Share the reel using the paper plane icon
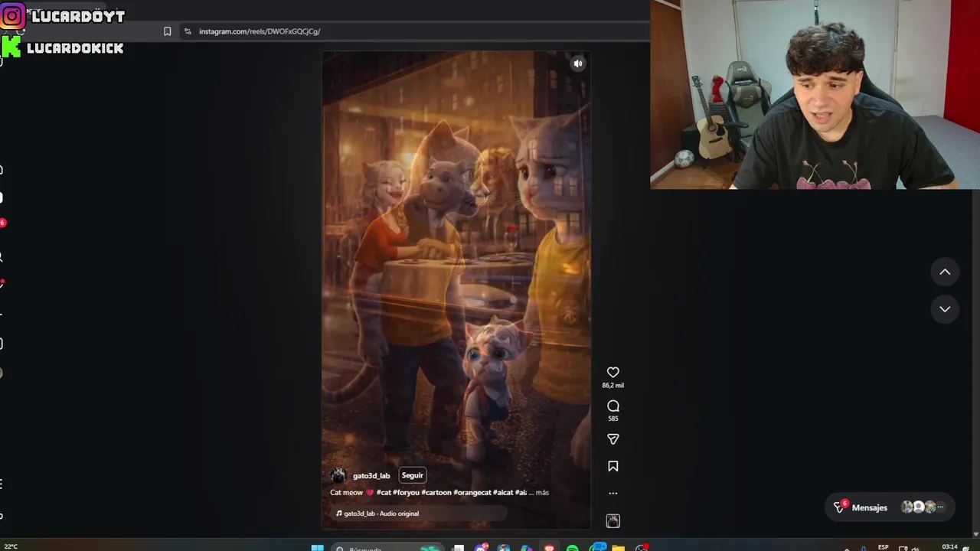 (x=612, y=439)
